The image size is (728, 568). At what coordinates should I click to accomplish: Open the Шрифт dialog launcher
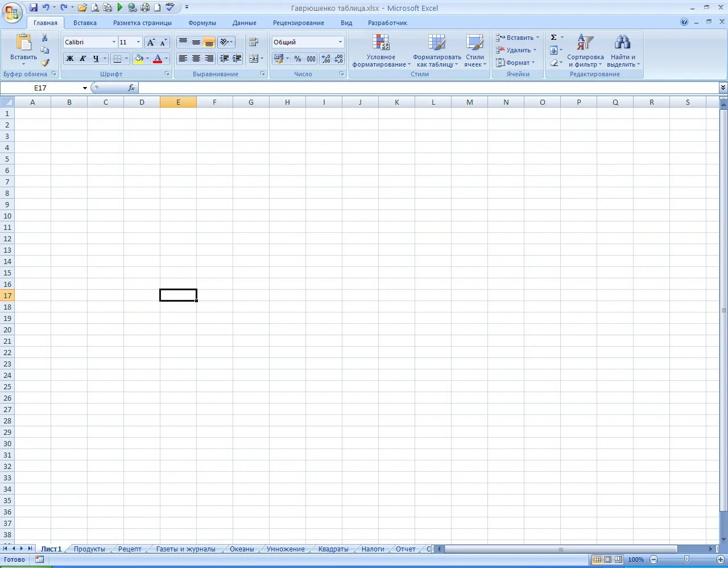coord(167,74)
